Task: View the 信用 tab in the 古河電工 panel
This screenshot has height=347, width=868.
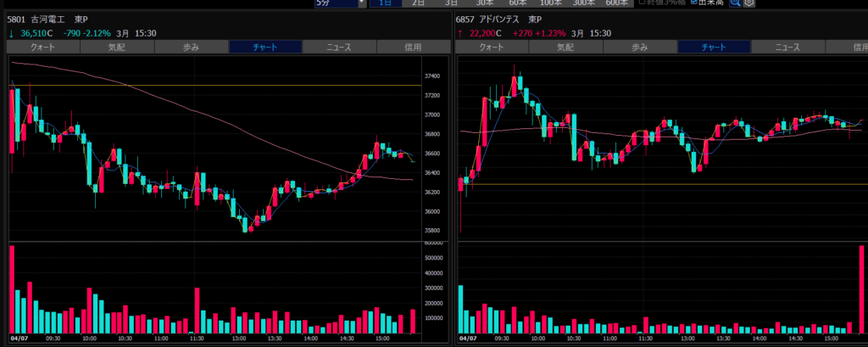Action: click(x=412, y=48)
